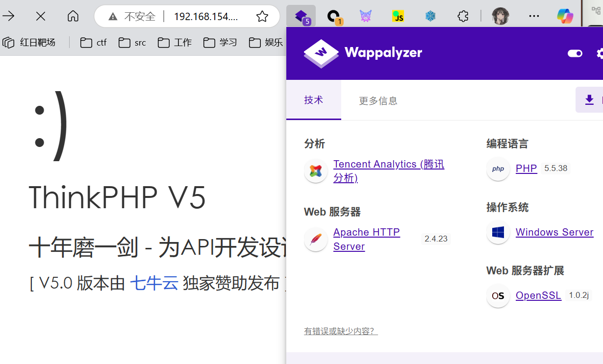
Task: Click the ThinkPHP V5 heading text
Action: (117, 197)
